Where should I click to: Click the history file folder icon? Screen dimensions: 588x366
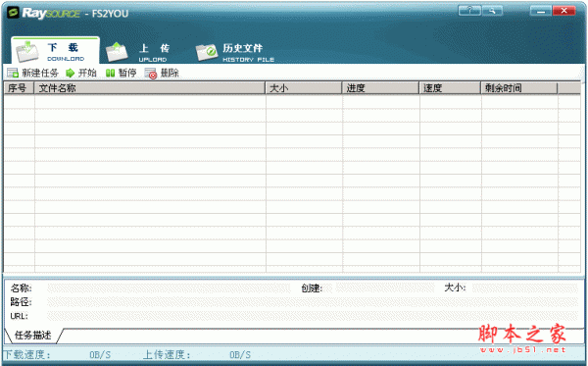207,52
